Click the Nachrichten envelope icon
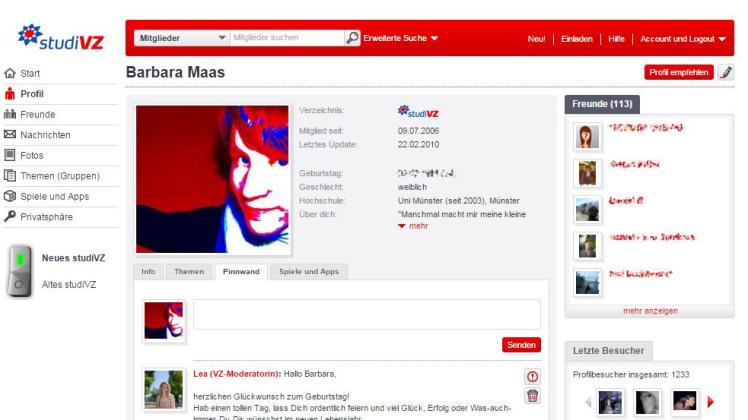 click(x=10, y=135)
